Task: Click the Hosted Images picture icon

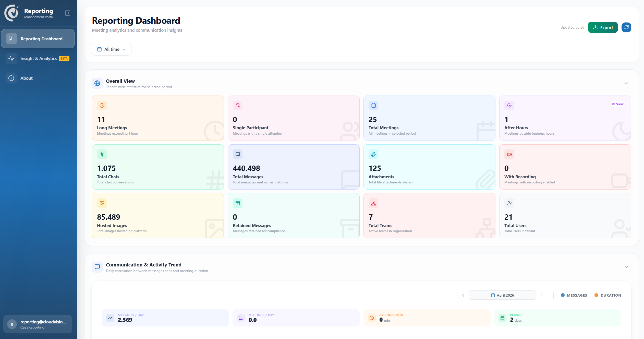Action: (x=102, y=203)
